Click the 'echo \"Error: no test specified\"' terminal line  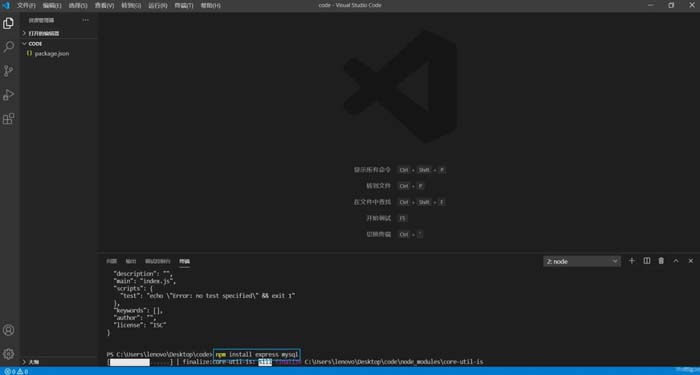[x=208, y=296]
